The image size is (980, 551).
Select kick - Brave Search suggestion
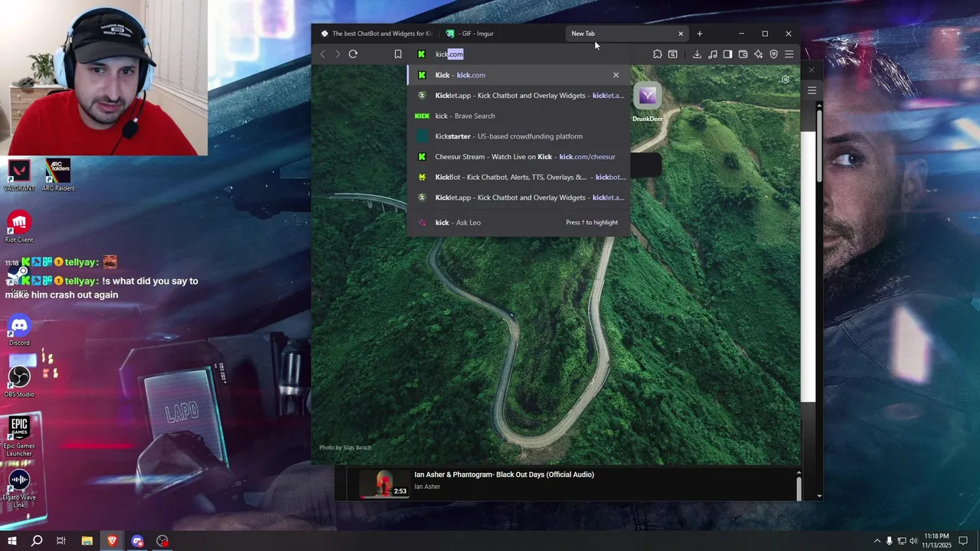[518, 116]
